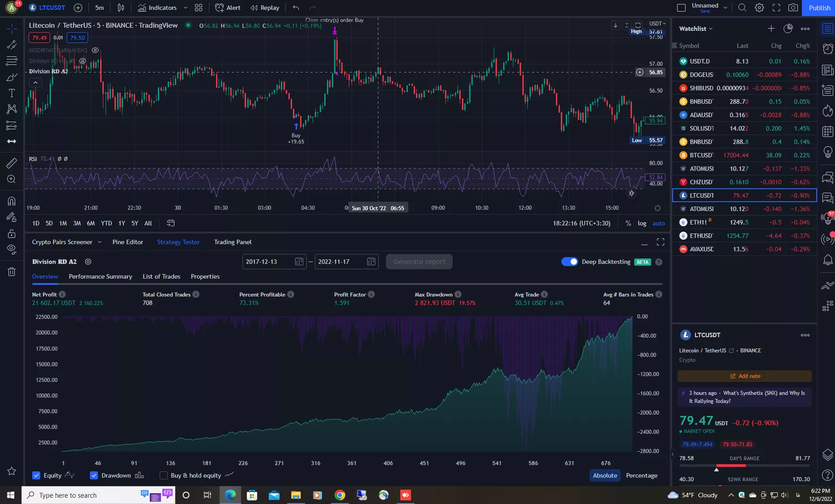Open the ideas lightbulb icon
The image size is (835, 504).
point(828,152)
